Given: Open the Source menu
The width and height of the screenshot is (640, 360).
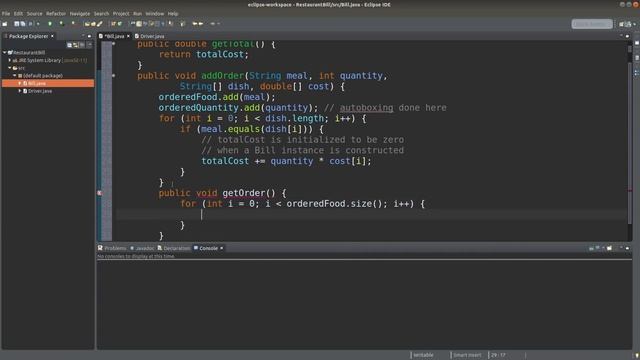Looking at the screenshot, I should point(34,13).
